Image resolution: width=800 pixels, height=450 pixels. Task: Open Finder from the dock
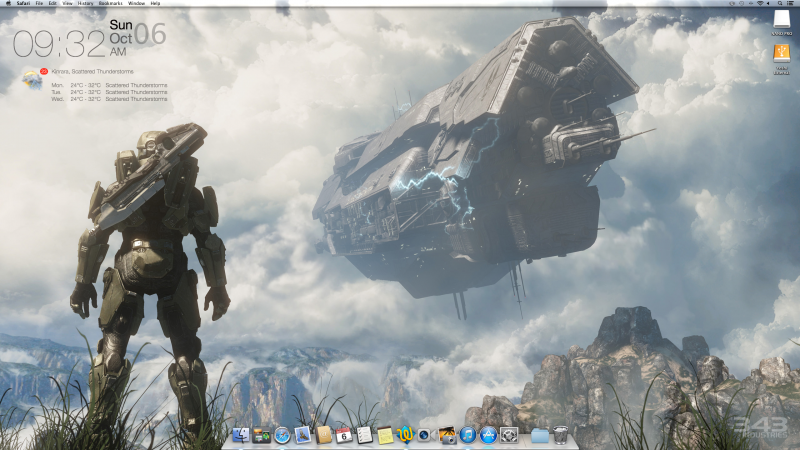(x=240, y=435)
